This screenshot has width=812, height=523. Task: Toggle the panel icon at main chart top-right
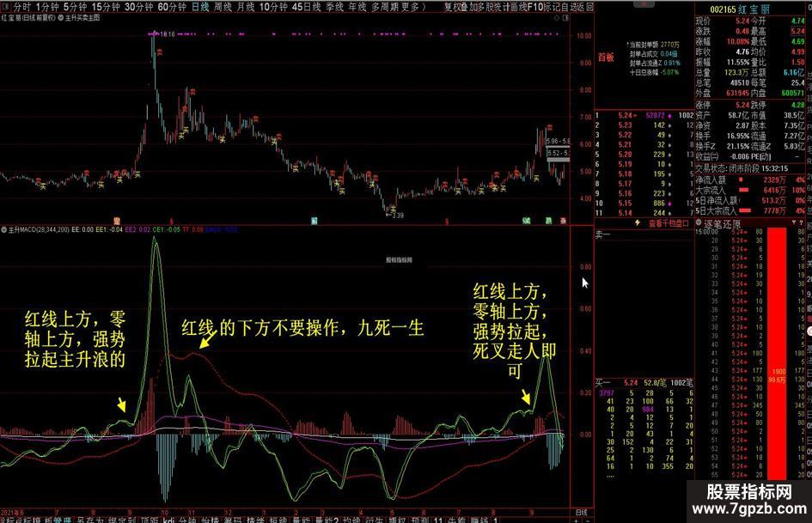coord(565,18)
